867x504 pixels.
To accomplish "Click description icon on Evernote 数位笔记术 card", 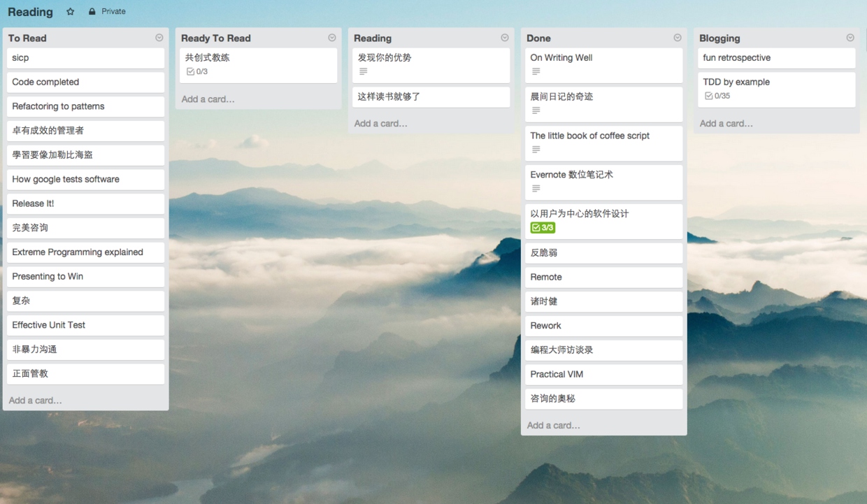I will pyautogui.click(x=536, y=189).
